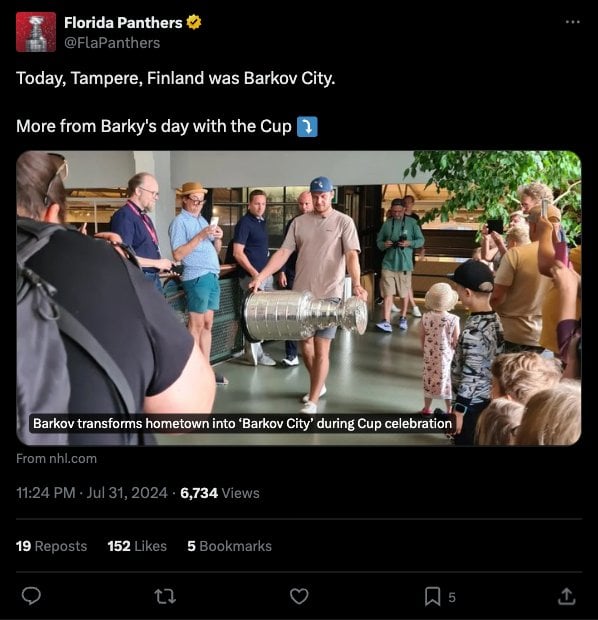Open the Florida Panthers profile name
This screenshot has width=598, height=620.
123,23
